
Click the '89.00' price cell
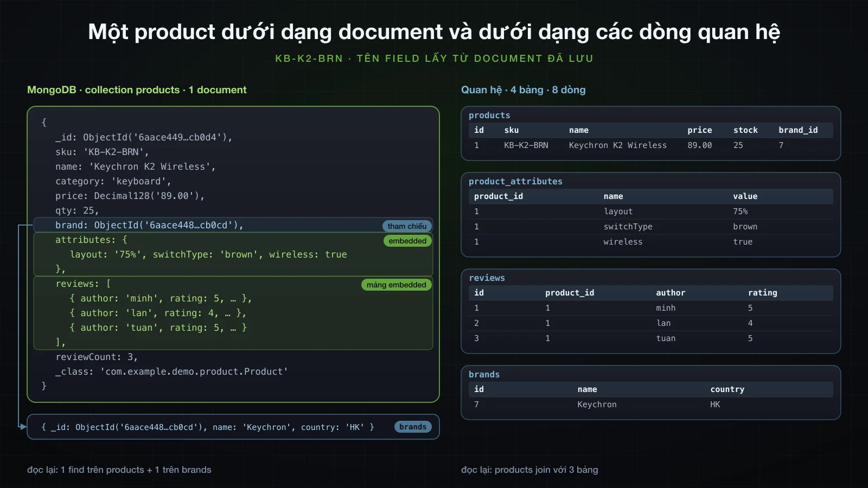(x=700, y=145)
